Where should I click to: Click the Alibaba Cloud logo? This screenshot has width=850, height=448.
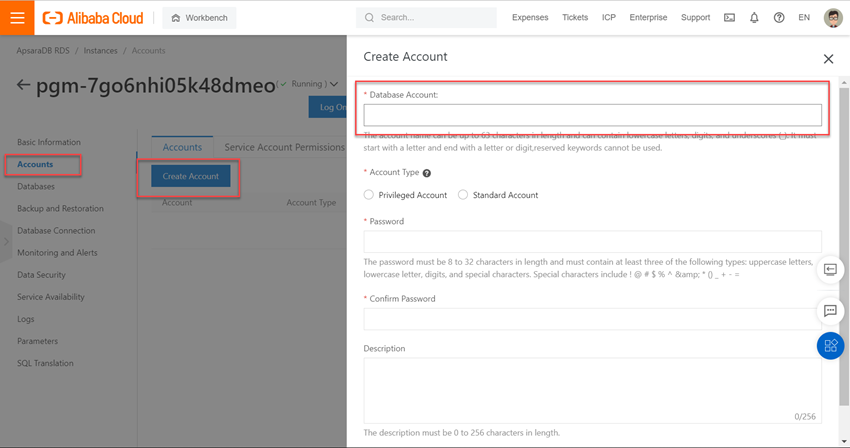coord(93,18)
